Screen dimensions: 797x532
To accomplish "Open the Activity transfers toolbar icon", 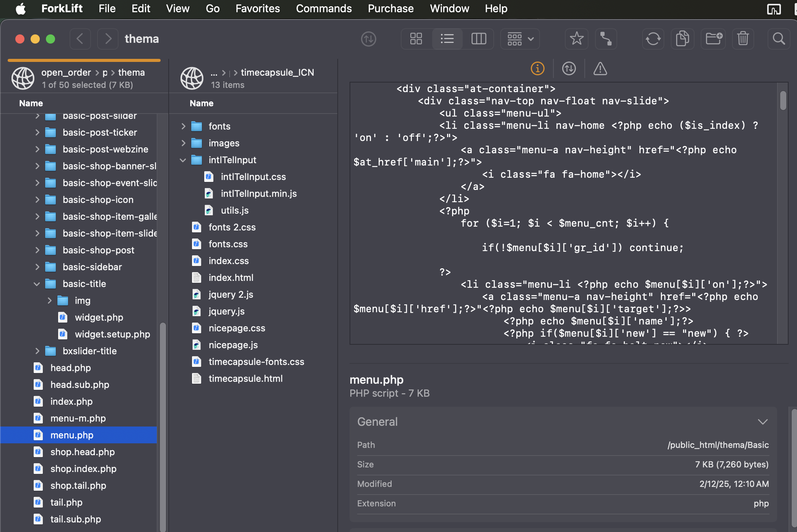I will point(368,39).
